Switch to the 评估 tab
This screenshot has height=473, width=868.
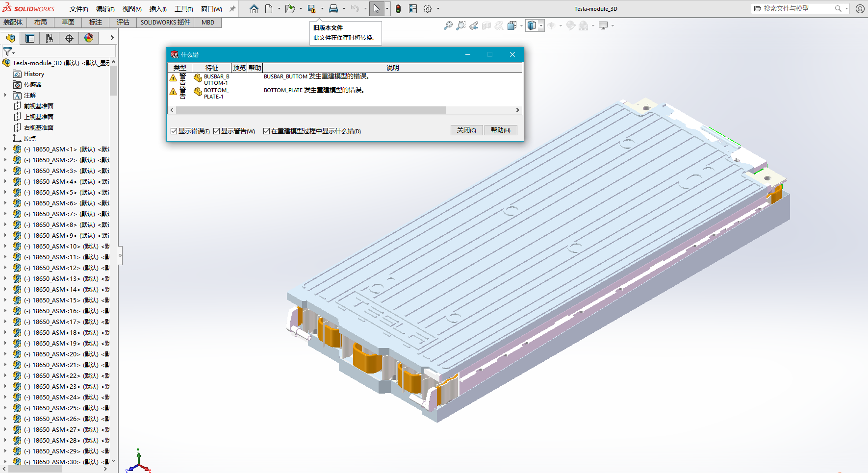click(x=123, y=22)
